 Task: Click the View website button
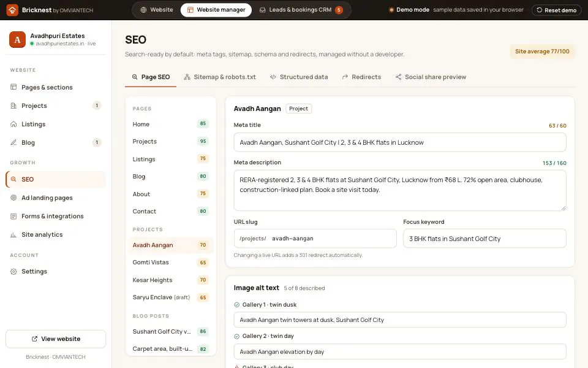[x=56, y=339]
